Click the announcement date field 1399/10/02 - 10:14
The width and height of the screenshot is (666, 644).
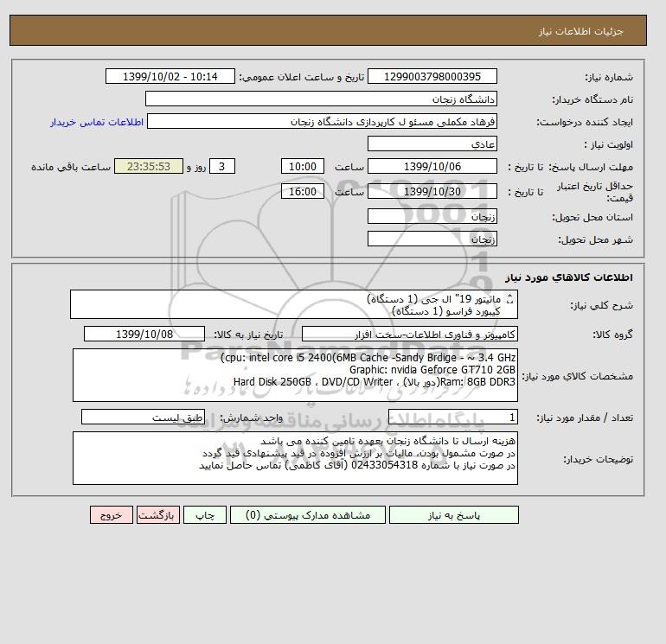(170, 76)
